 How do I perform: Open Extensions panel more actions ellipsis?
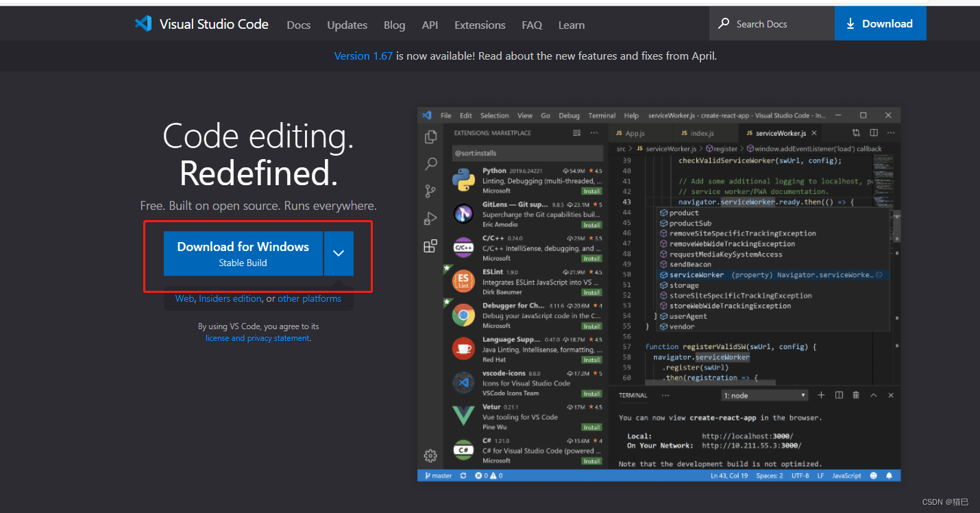point(593,133)
